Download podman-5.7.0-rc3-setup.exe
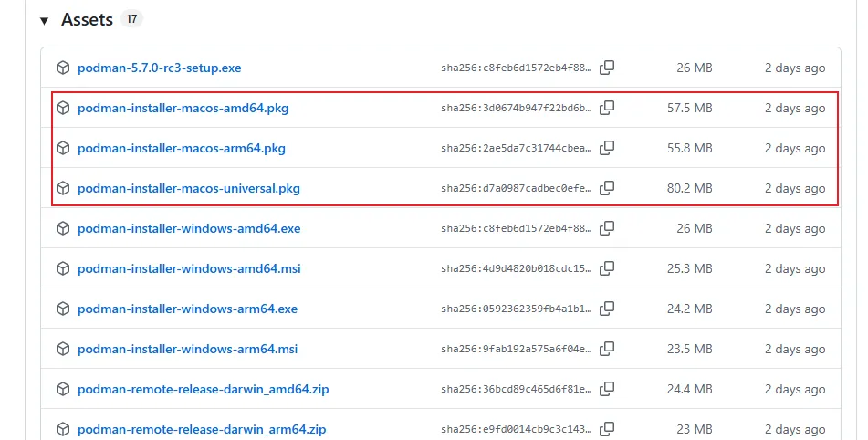 click(159, 68)
